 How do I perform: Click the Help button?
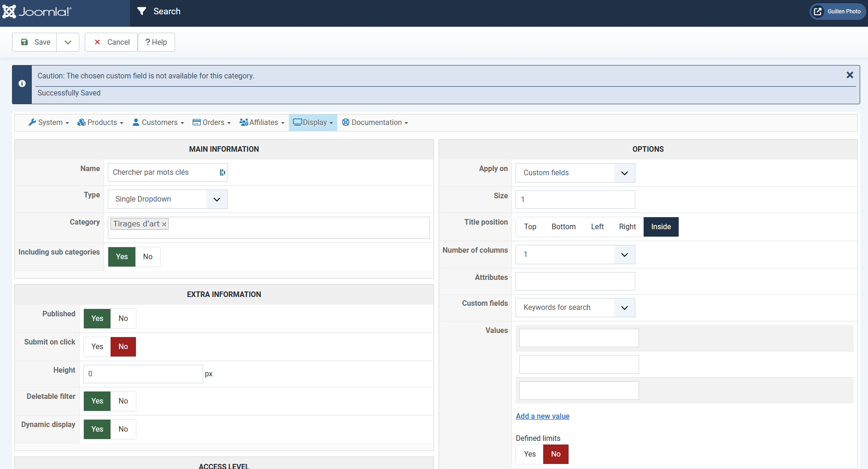[156, 42]
